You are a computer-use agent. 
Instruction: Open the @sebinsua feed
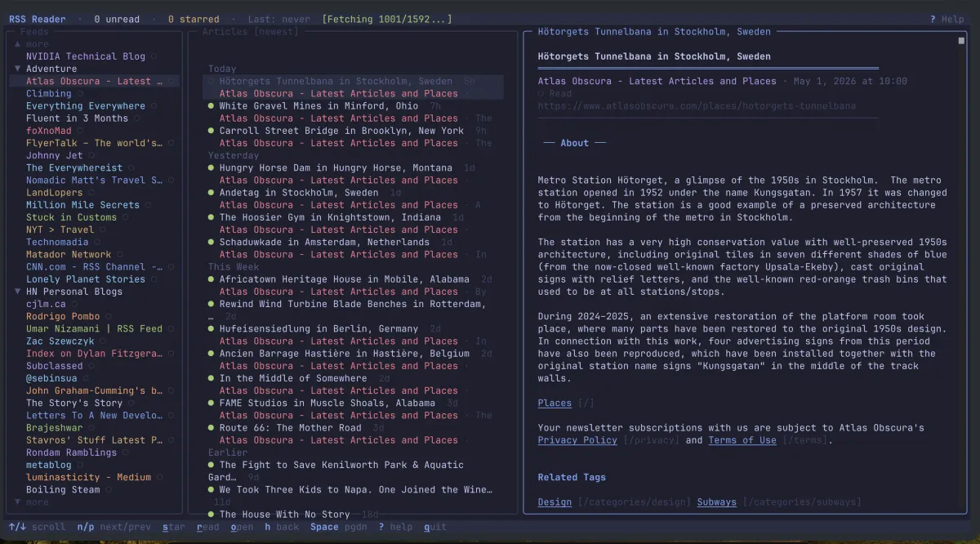tap(51, 378)
